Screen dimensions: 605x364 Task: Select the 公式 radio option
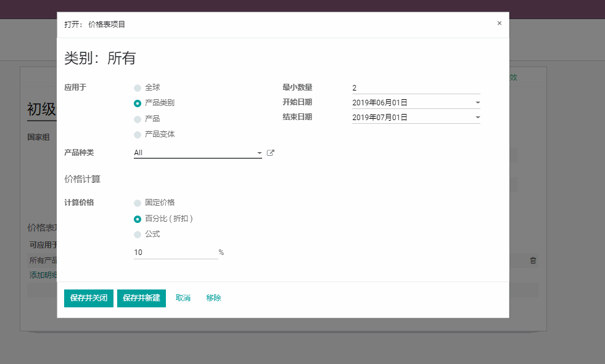(x=138, y=235)
